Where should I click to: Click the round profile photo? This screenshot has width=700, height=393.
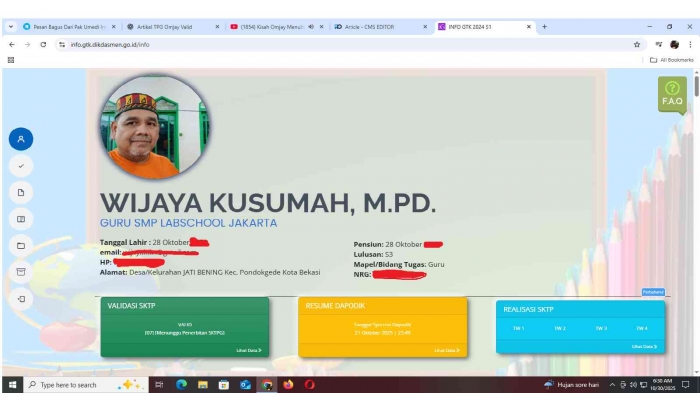tap(155, 127)
